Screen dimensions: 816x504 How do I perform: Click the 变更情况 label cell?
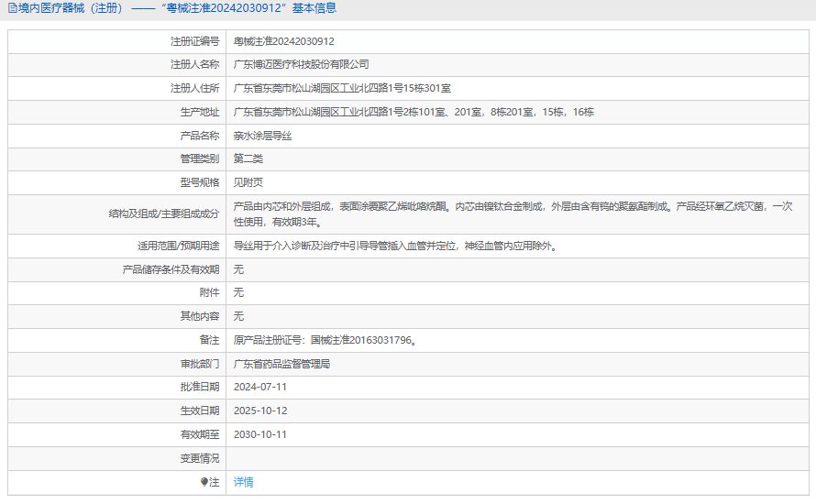[117, 459]
